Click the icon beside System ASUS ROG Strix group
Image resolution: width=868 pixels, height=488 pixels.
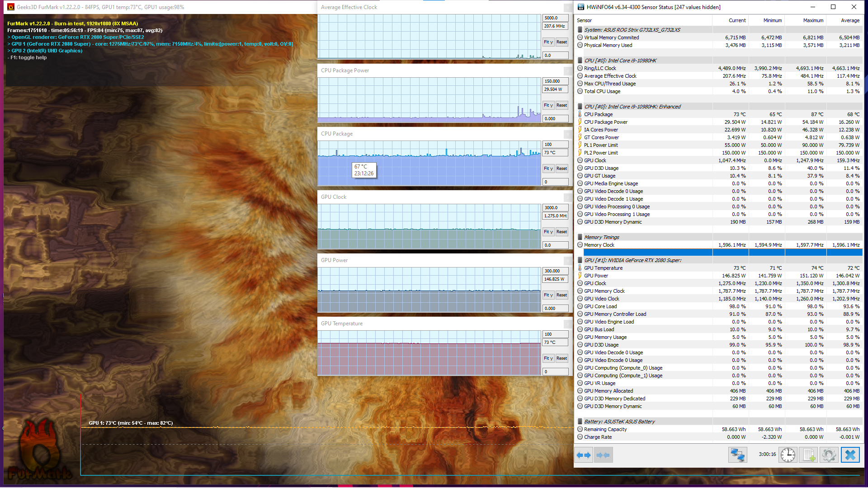click(580, 30)
